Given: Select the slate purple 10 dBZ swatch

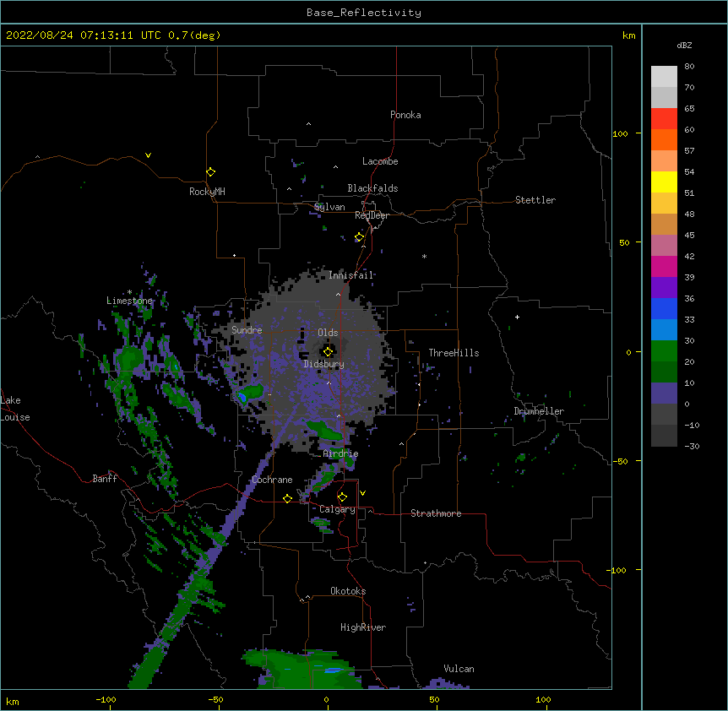Looking at the screenshot, I should (x=664, y=393).
